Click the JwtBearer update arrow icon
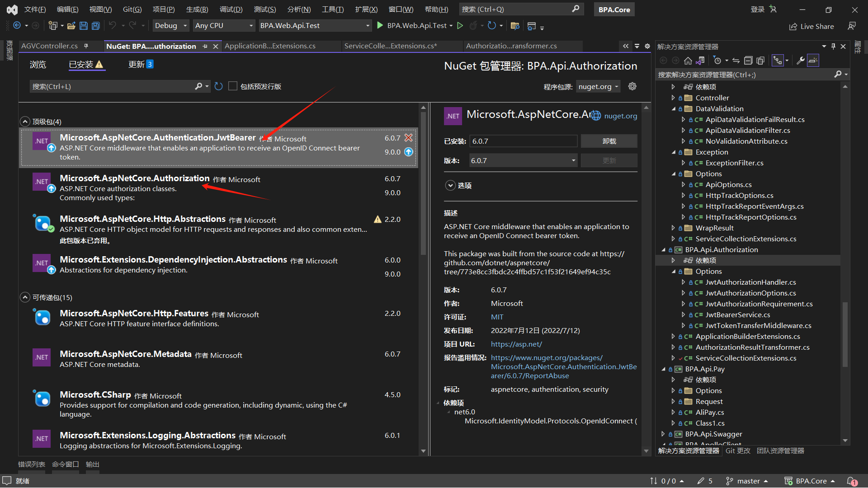Screen dimensions: 868x488 (x=408, y=152)
